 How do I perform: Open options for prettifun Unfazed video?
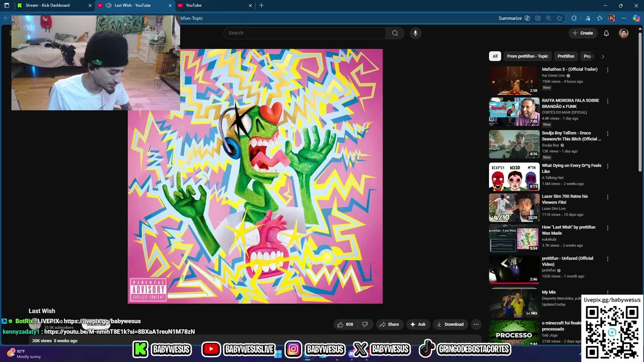point(607,259)
